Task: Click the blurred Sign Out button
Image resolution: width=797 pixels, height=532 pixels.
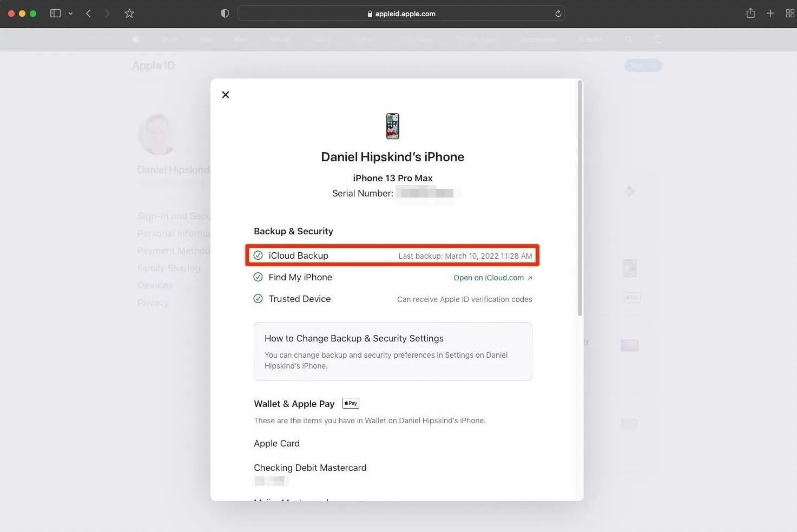Action: coord(643,65)
